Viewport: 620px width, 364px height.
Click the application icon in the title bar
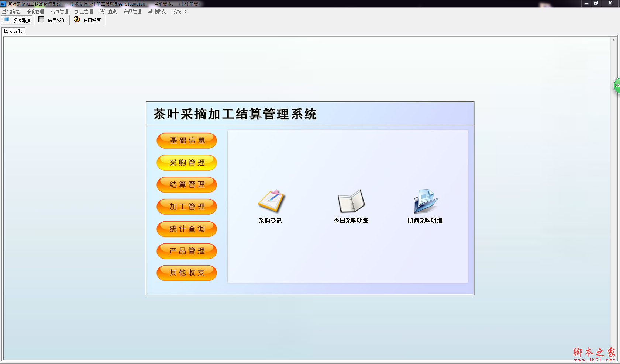pyautogui.click(x=3, y=4)
